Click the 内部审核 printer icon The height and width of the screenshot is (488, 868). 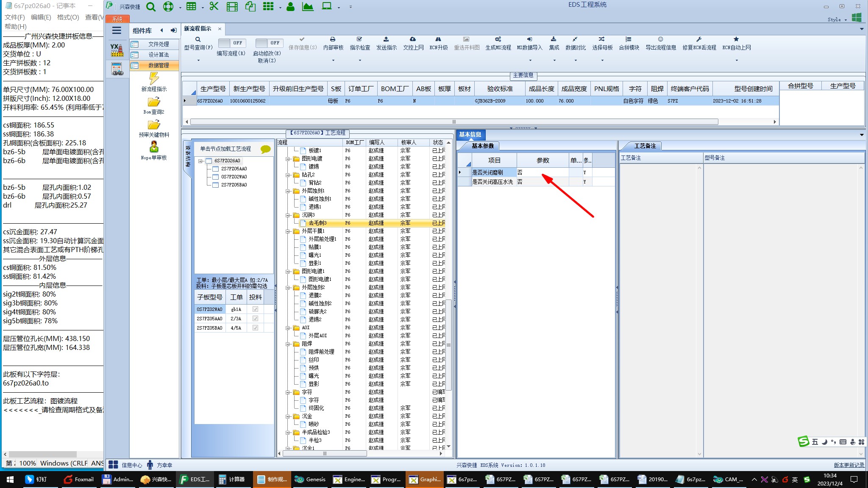pyautogui.click(x=333, y=39)
